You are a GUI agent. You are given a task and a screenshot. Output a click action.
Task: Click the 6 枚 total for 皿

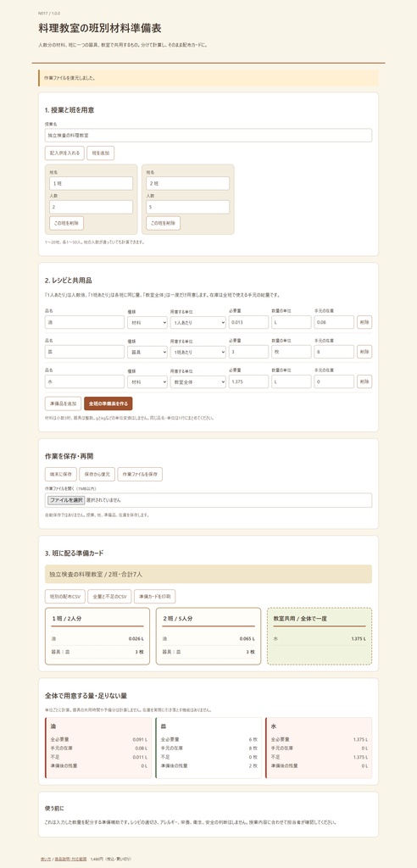point(253,739)
